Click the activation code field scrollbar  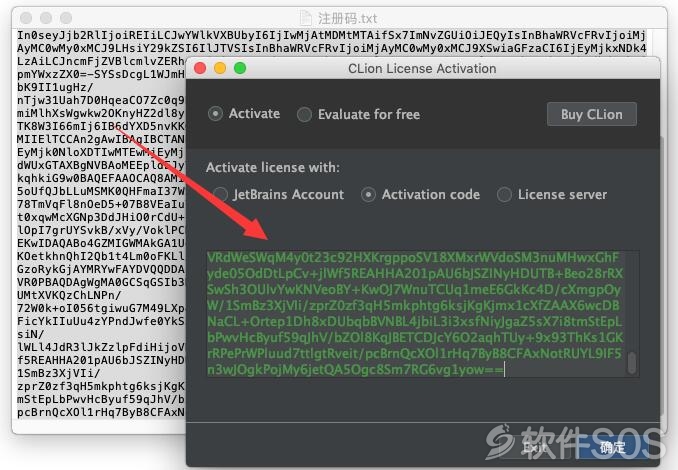(x=632, y=362)
